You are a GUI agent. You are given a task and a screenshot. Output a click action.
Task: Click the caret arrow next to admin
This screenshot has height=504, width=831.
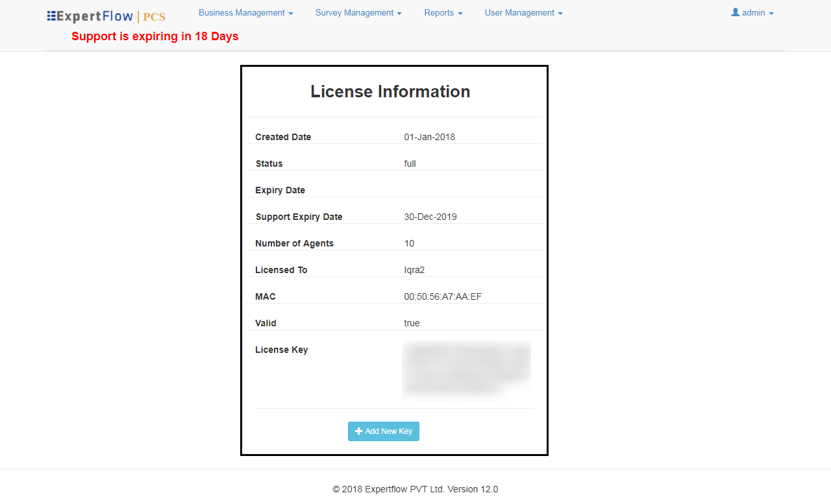[x=771, y=12]
